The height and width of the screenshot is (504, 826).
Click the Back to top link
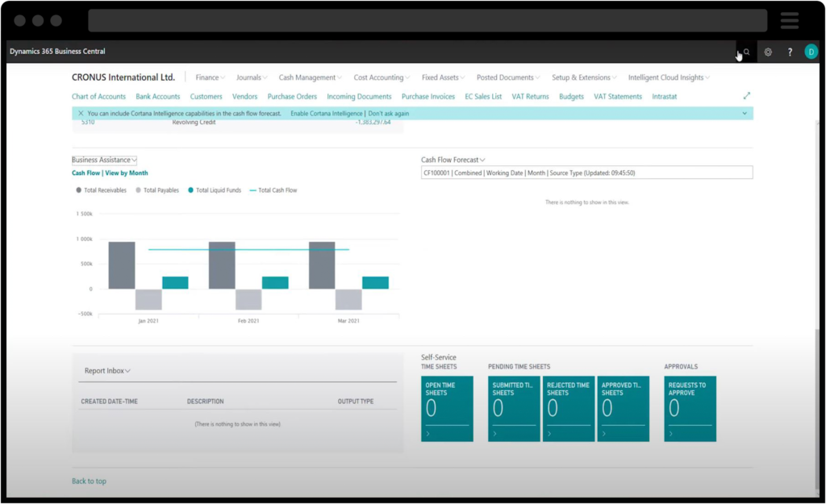click(89, 481)
